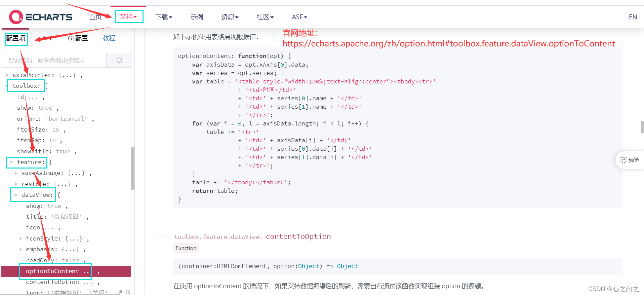Click the main page scrollbar thumb
The width and height of the screenshot is (644, 295).
642,127
